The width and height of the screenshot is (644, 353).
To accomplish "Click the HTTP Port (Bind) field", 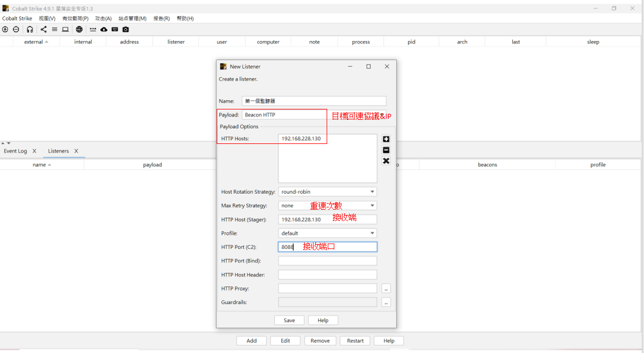I will 327,261.
